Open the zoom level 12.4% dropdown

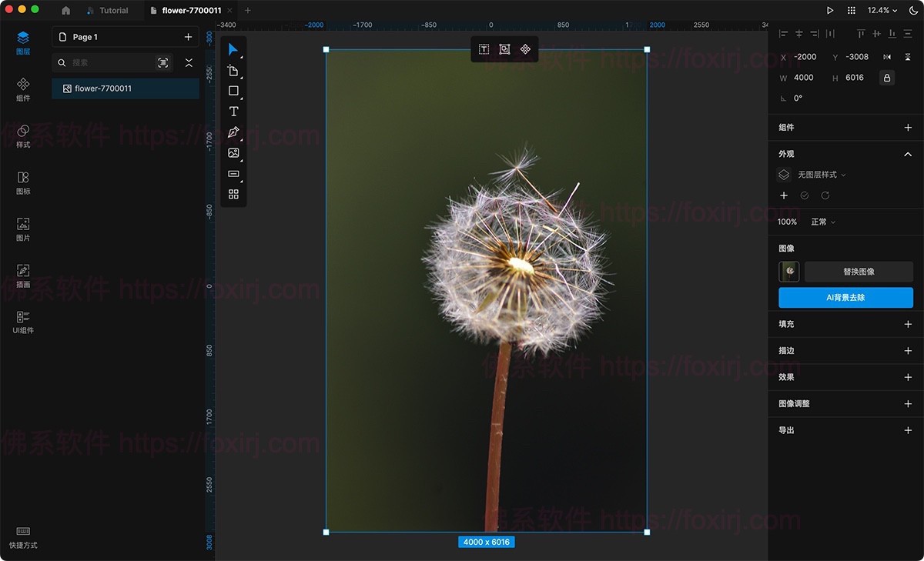tap(882, 11)
